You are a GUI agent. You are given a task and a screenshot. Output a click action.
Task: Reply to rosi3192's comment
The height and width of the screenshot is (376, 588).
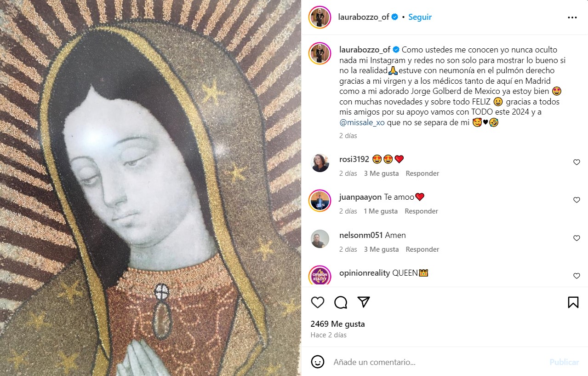click(422, 174)
